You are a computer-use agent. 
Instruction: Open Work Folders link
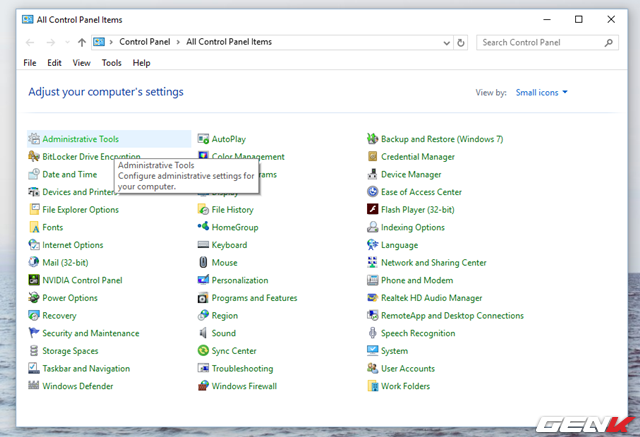coord(405,386)
